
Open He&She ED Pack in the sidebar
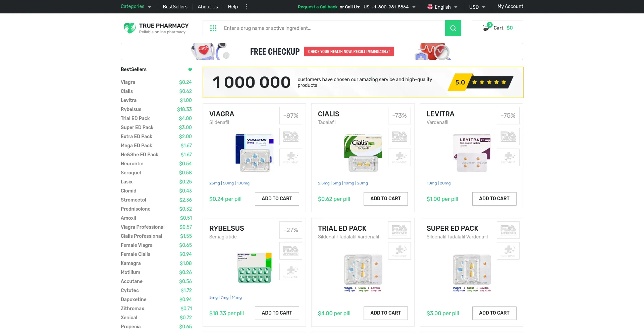coord(140,155)
